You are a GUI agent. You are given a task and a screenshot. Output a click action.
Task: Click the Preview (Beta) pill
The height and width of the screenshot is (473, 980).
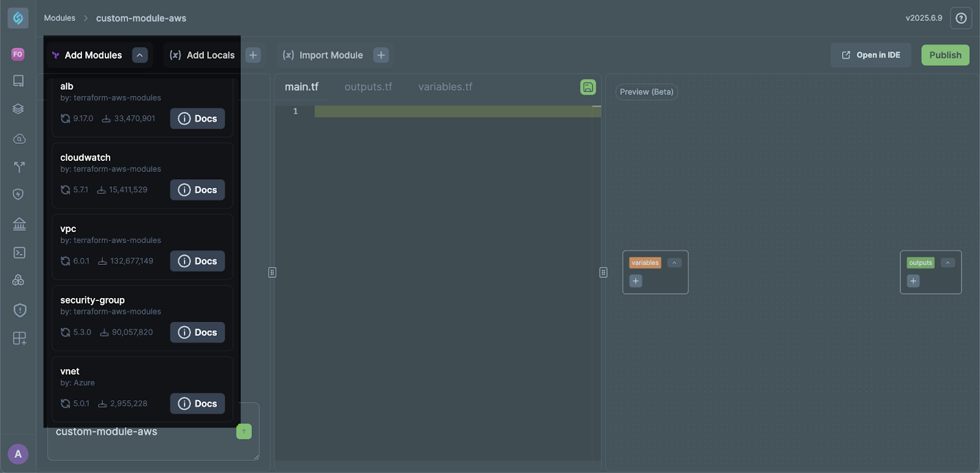click(x=646, y=92)
